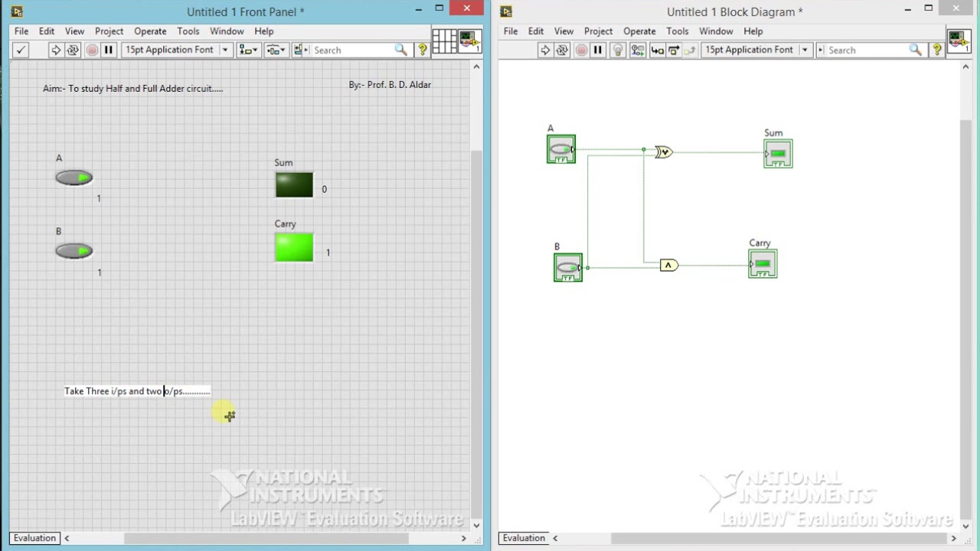Click Evaluation tab in Block Diagram

[524, 538]
